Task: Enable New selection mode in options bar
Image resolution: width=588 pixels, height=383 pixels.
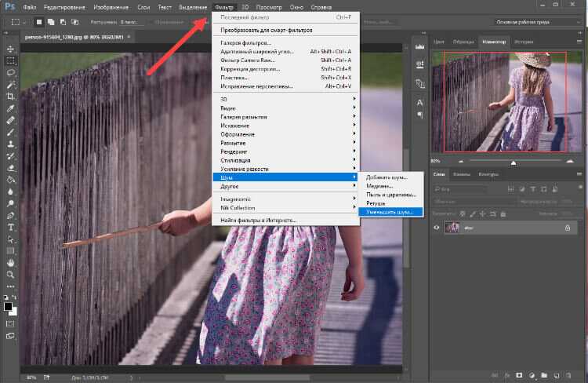Action: coord(39,22)
